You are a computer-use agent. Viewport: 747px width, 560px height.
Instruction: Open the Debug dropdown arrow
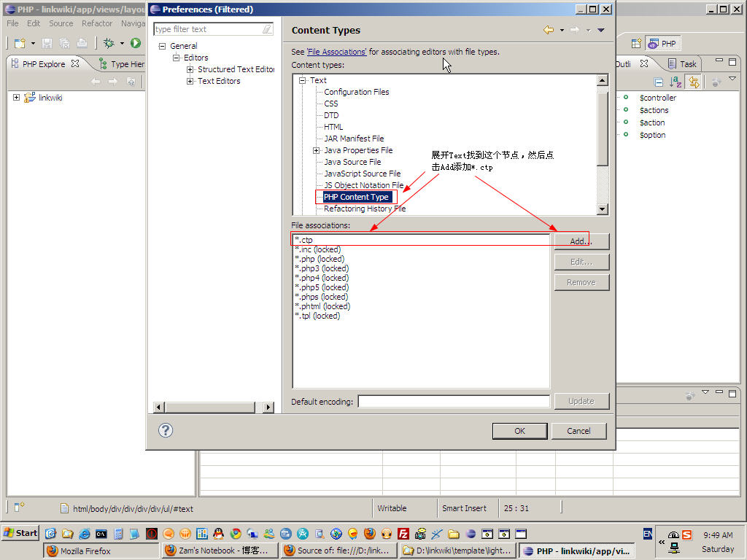(122, 43)
